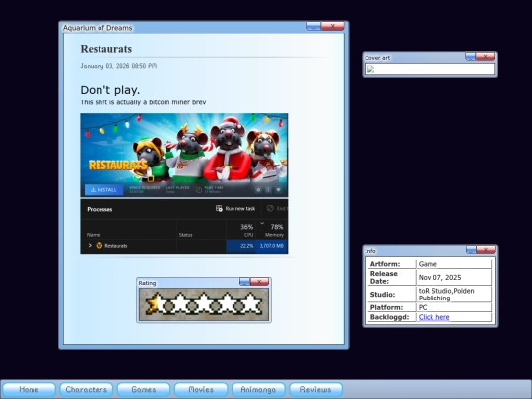Screen dimensions: 532x399
Task: Click the "36%" CPU column header
Action: (247, 227)
